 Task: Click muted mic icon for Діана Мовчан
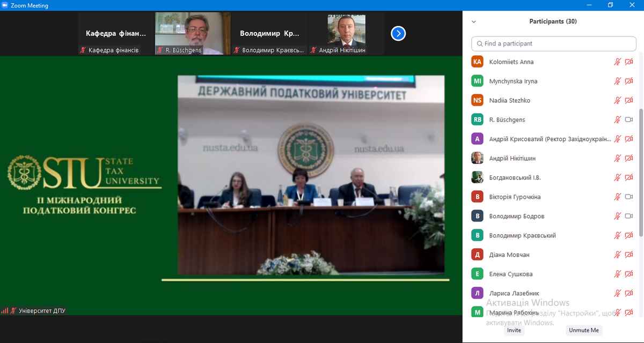617,255
